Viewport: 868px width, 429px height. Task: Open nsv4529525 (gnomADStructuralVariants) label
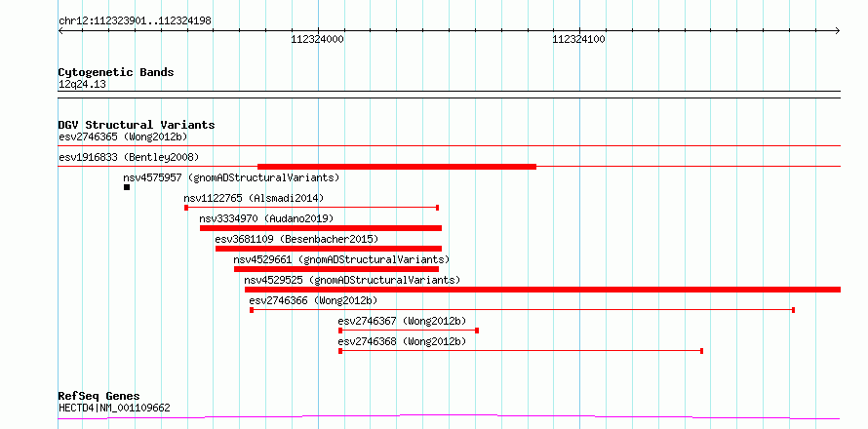click(352, 280)
